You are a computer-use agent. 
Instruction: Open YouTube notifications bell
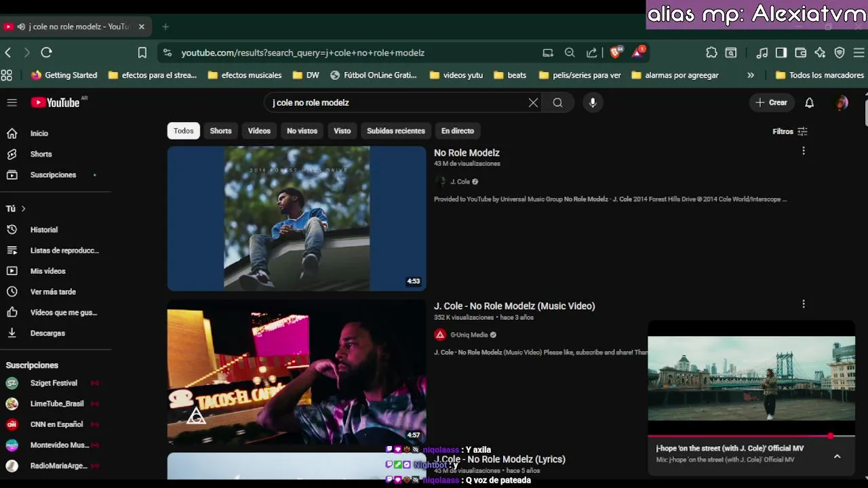click(809, 102)
